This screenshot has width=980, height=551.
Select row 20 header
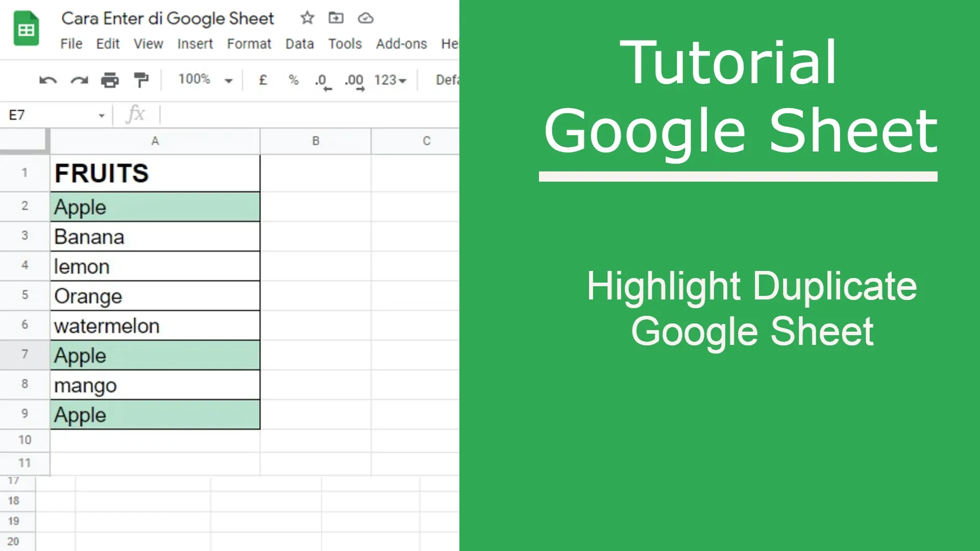(x=17, y=542)
